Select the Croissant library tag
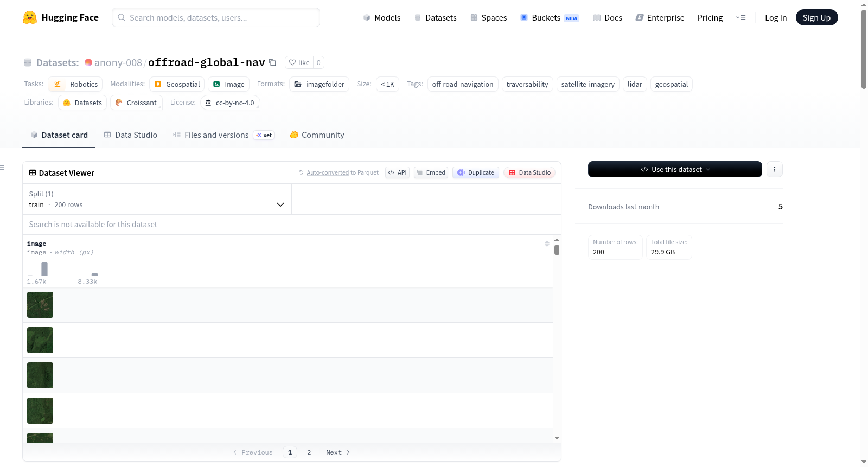Image resolution: width=868 pixels, height=467 pixels. point(136,103)
